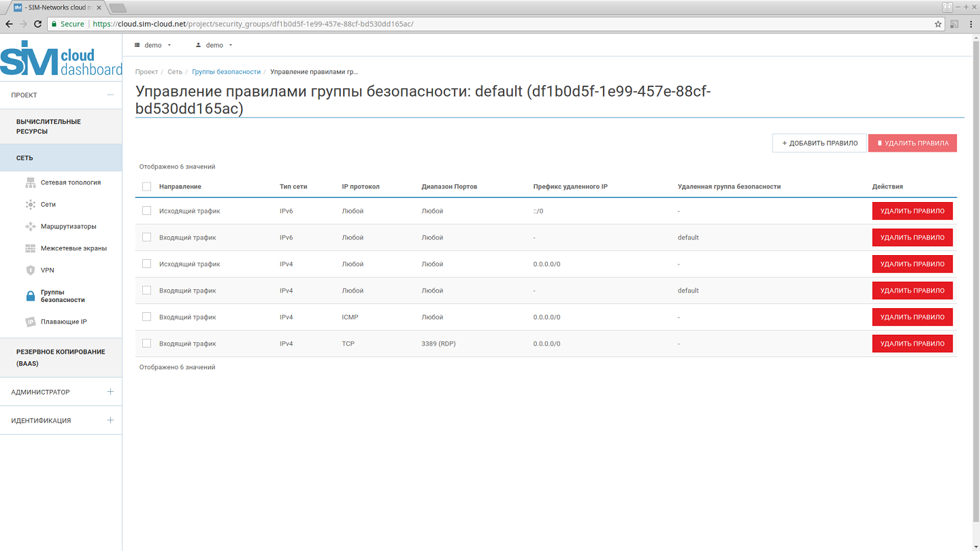This screenshot has height=551, width=980.
Task: Open Routers via the Маршрутизаторы icon
Action: click(x=30, y=227)
